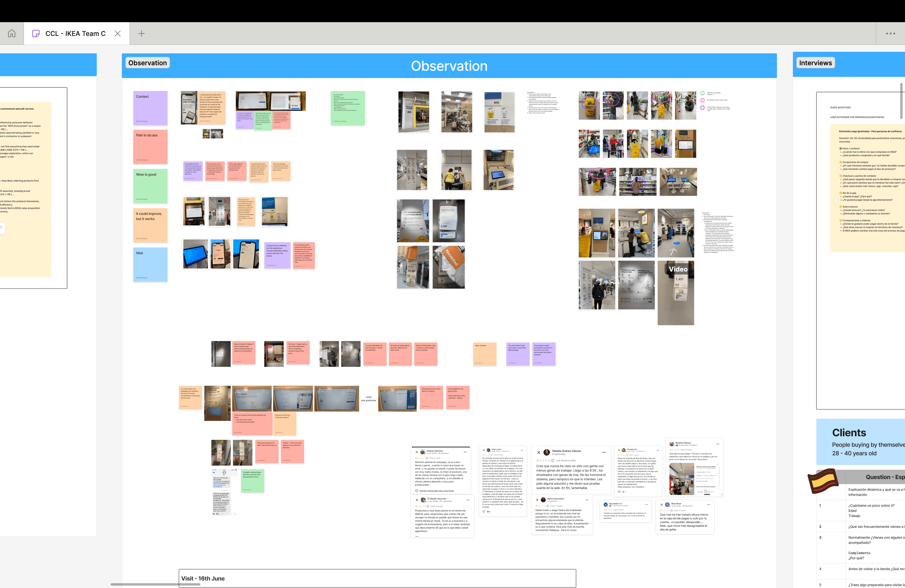The height and width of the screenshot is (588, 905).
Task: Select the Observation section label
Action: click(x=148, y=63)
